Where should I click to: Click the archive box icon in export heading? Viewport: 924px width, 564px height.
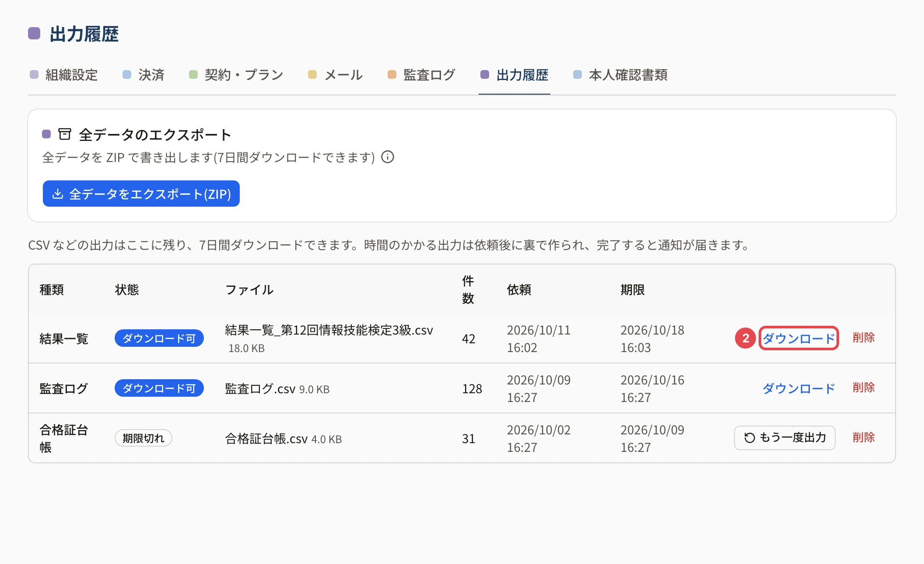[x=65, y=134]
